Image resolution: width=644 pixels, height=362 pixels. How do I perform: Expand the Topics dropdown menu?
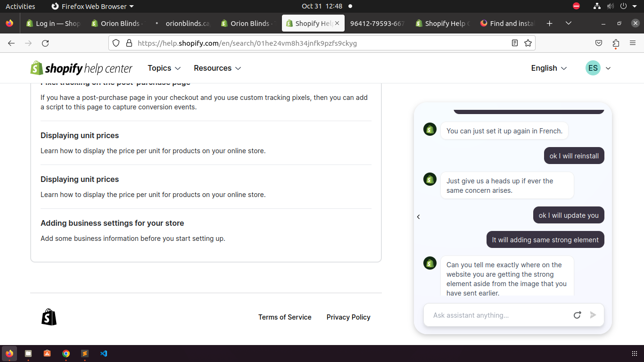click(164, 68)
